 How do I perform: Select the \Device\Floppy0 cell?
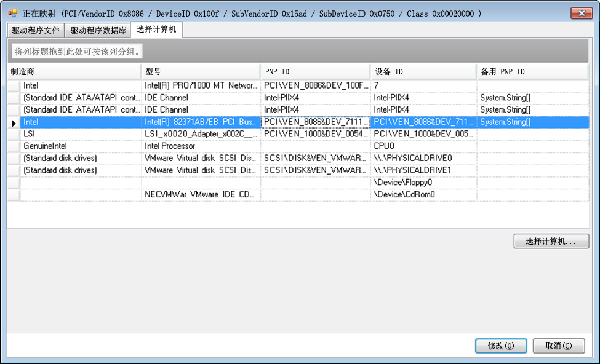(423, 183)
